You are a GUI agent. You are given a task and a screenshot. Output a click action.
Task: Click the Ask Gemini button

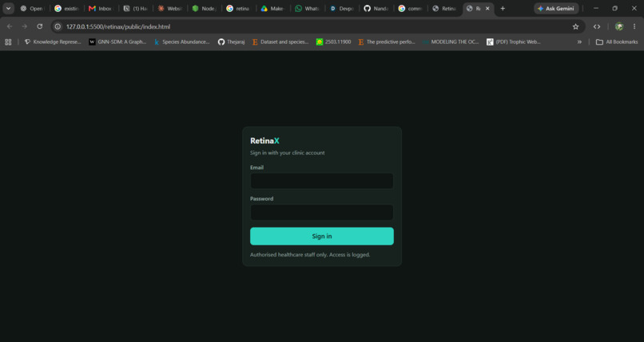556,8
